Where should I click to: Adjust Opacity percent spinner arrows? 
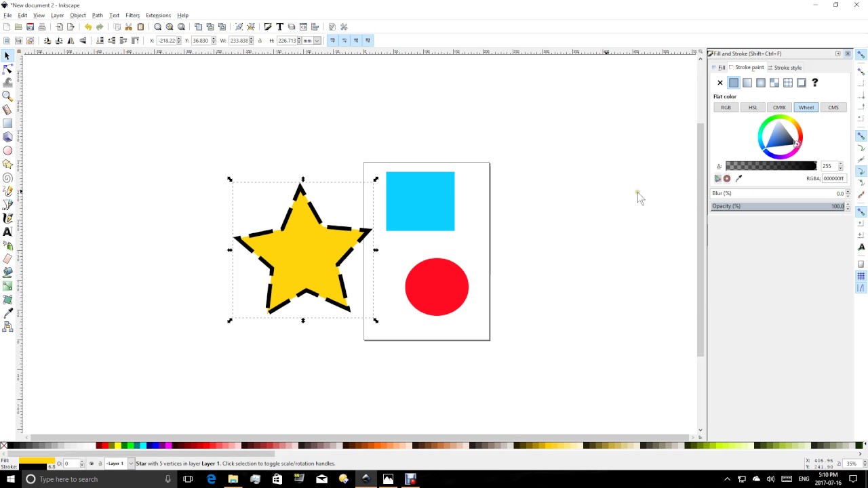click(848, 206)
